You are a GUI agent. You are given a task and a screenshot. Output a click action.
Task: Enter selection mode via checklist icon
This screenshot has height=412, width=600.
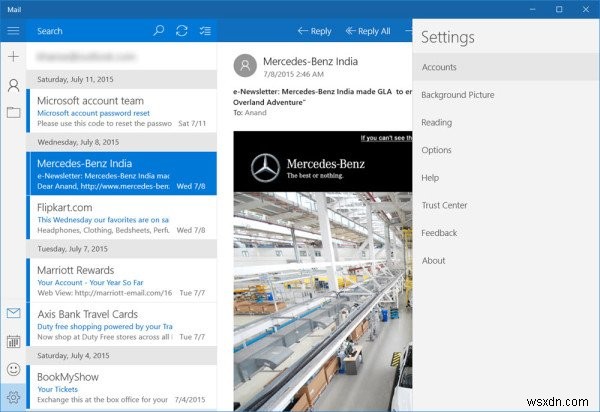click(x=205, y=31)
